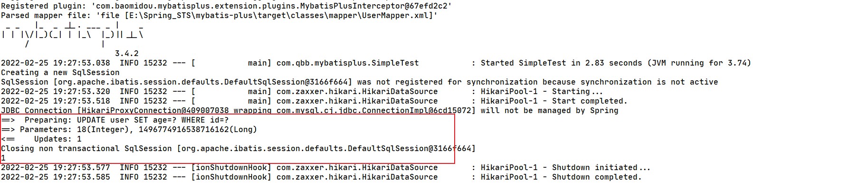Click the lone '1' output line
Image resolution: width=868 pixels, height=191 pixels.
coord(3,158)
